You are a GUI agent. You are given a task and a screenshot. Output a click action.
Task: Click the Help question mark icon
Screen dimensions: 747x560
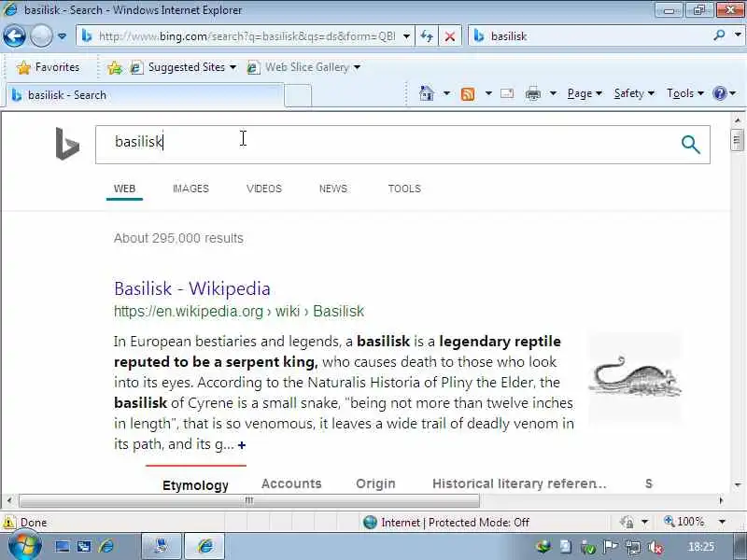pos(719,93)
